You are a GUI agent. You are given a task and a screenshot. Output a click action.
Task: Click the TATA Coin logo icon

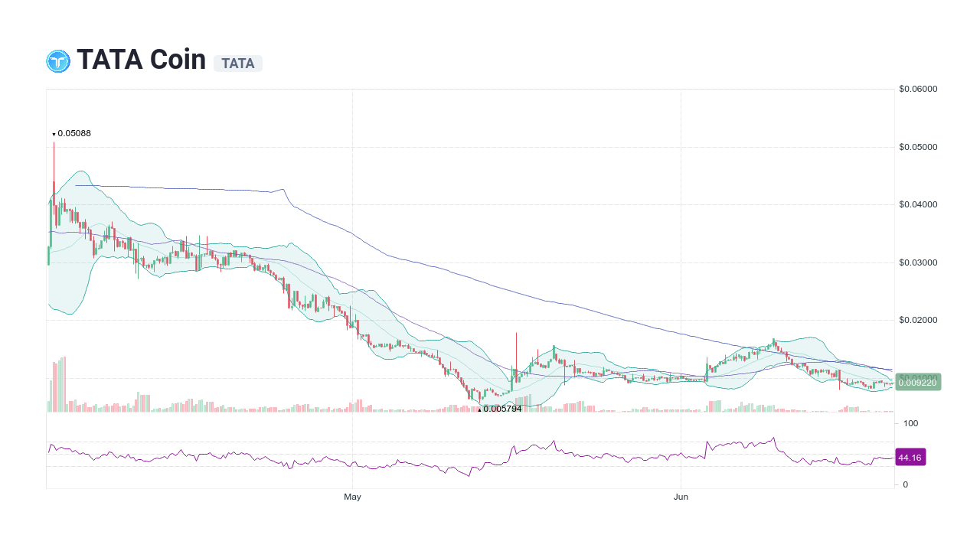(58, 61)
